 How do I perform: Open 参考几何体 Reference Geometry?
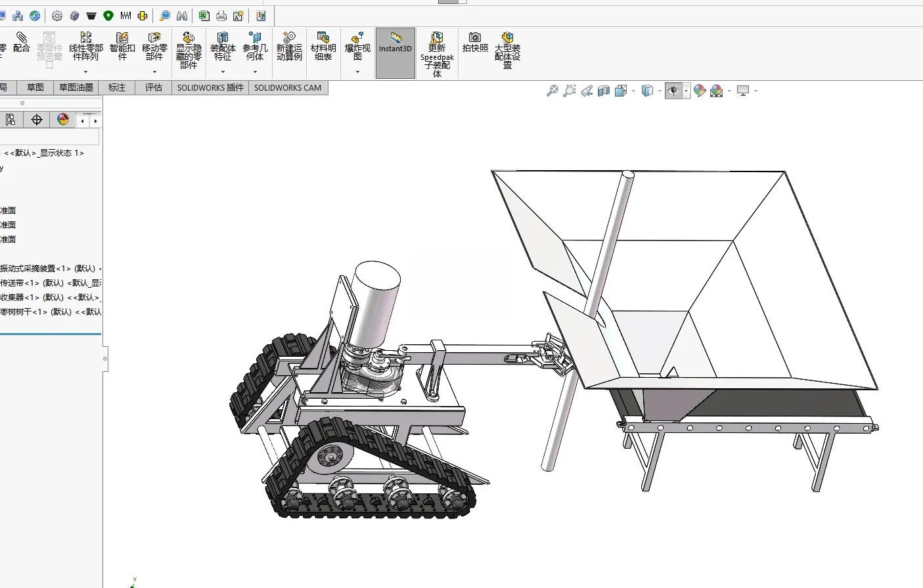(x=255, y=47)
